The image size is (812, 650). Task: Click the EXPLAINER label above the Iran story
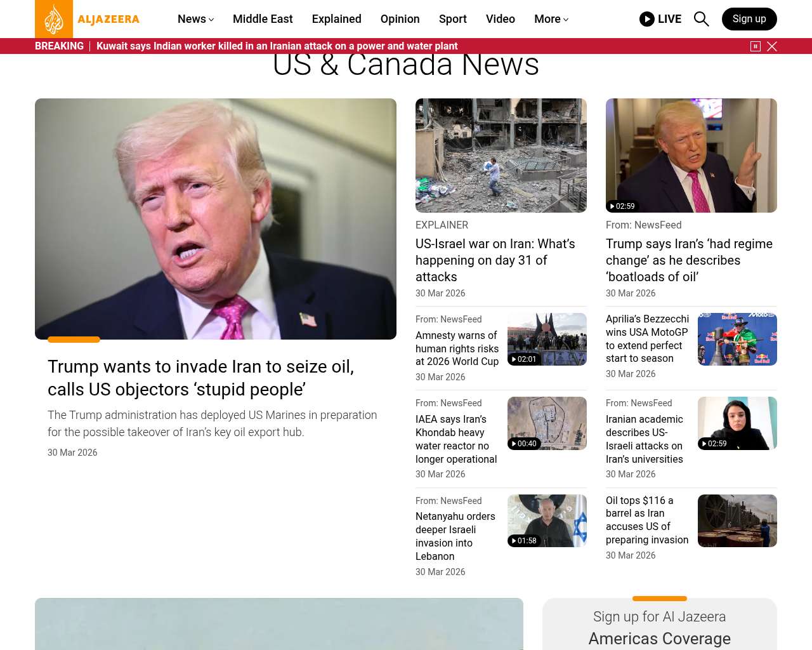point(442,225)
